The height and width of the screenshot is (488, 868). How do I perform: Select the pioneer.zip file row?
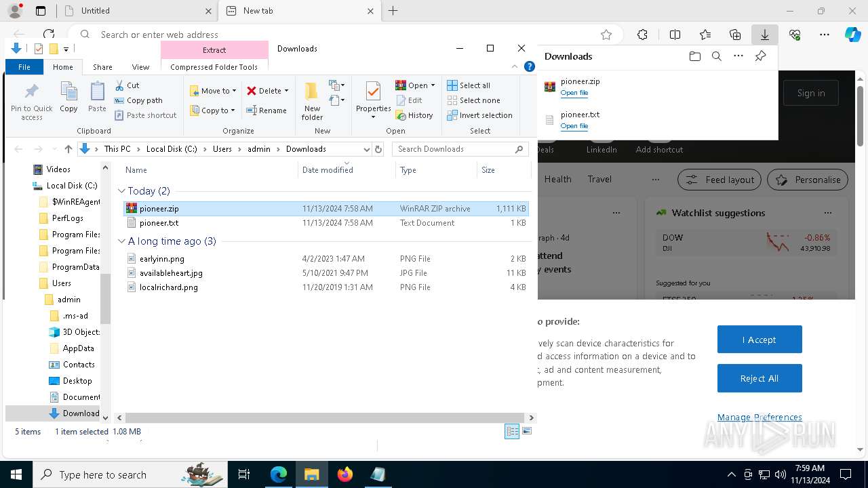click(x=325, y=209)
